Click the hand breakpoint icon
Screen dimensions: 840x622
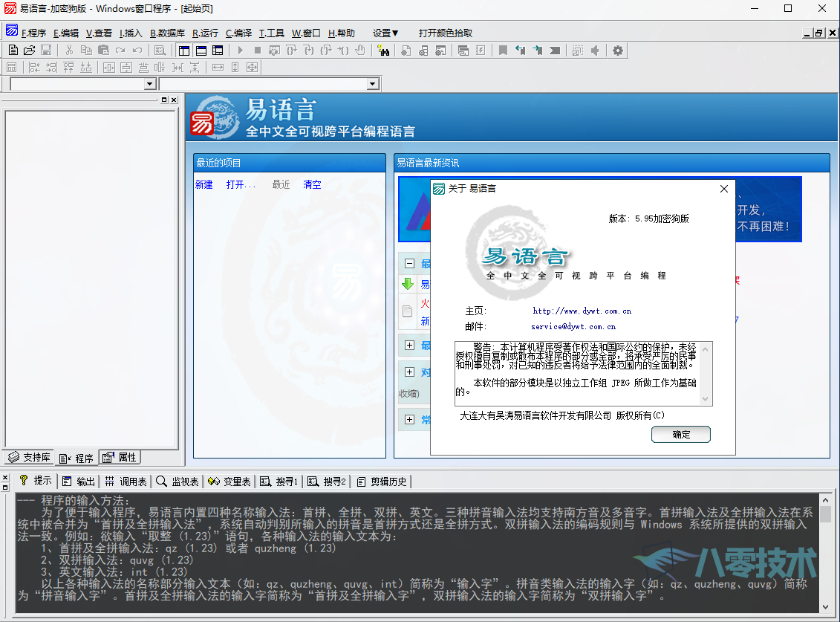pyautogui.click(x=360, y=51)
